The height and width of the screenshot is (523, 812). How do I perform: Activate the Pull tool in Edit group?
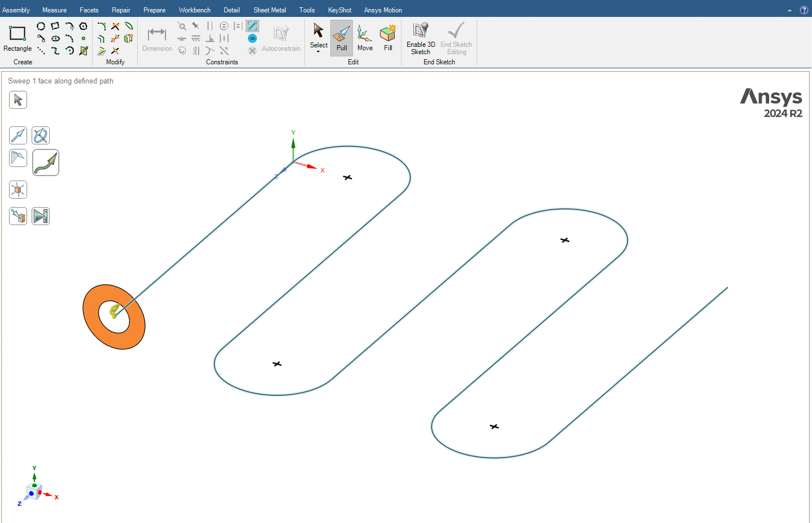[342, 38]
